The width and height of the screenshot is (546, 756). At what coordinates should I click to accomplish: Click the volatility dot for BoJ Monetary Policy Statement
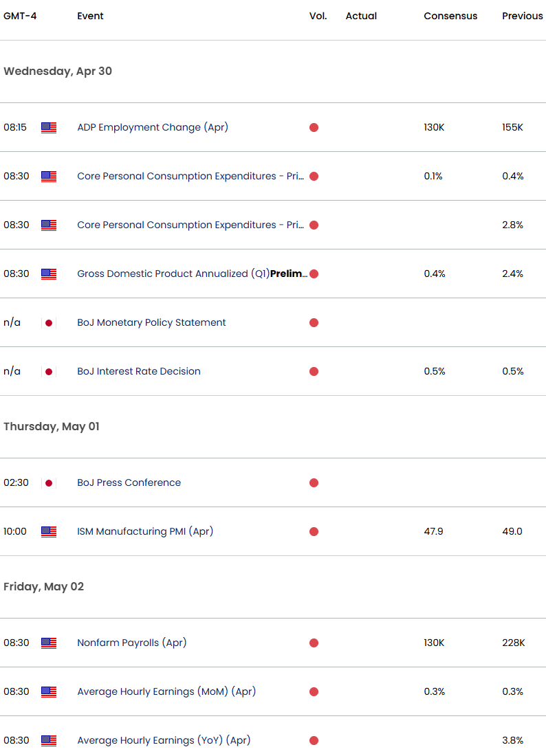click(x=314, y=322)
